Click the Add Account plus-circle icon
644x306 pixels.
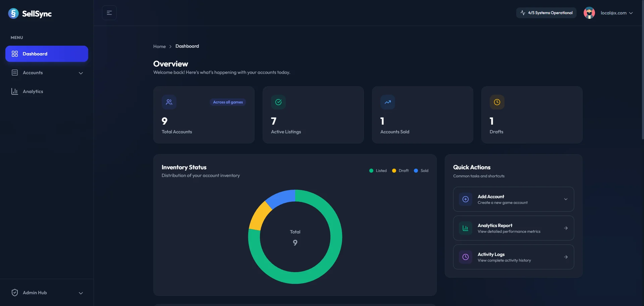pos(465,199)
